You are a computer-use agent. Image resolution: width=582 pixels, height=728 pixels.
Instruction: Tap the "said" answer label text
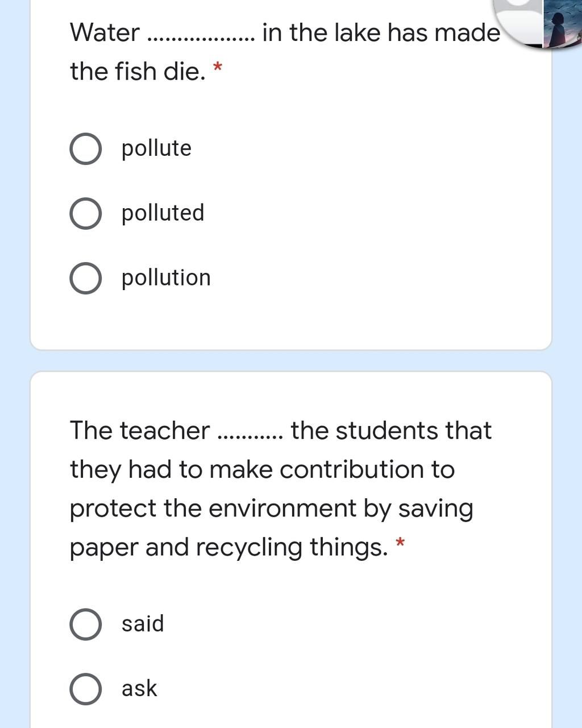pyautogui.click(x=143, y=623)
